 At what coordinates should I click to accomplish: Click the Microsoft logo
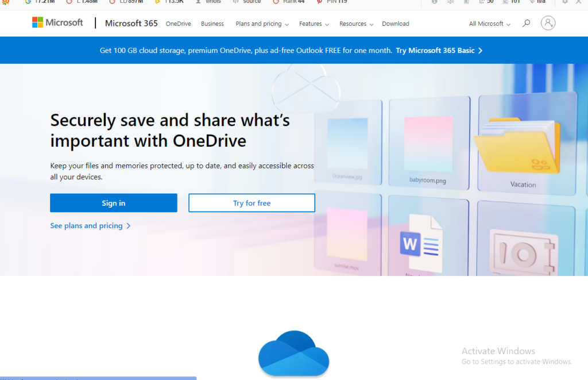pos(57,22)
